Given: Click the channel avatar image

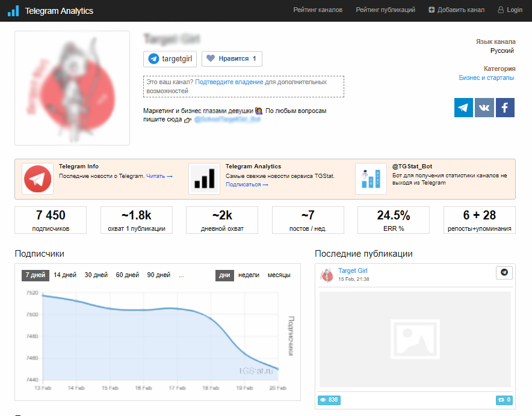Looking at the screenshot, I should (x=72, y=88).
